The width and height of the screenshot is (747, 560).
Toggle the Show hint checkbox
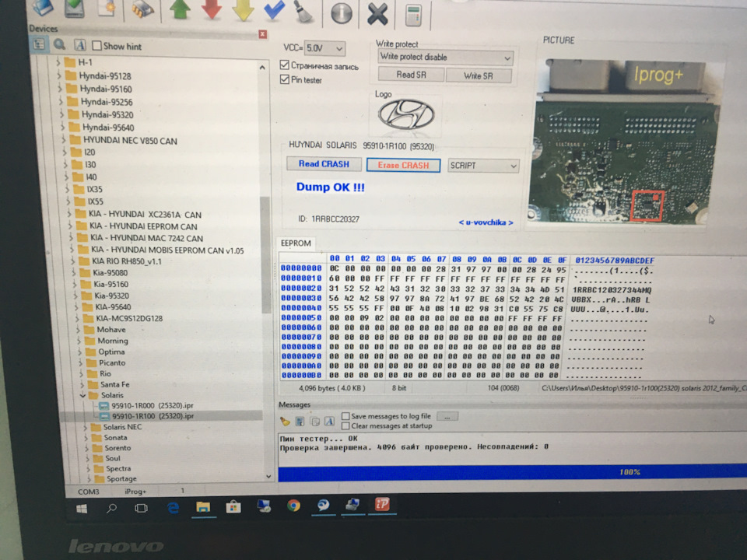(96, 46)
